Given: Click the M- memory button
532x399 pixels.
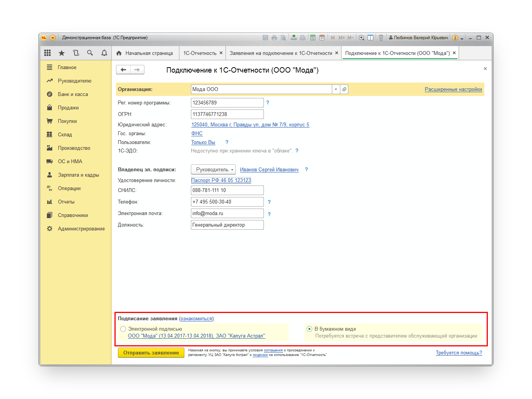Looking at the screenshot, I should point(350,38).
